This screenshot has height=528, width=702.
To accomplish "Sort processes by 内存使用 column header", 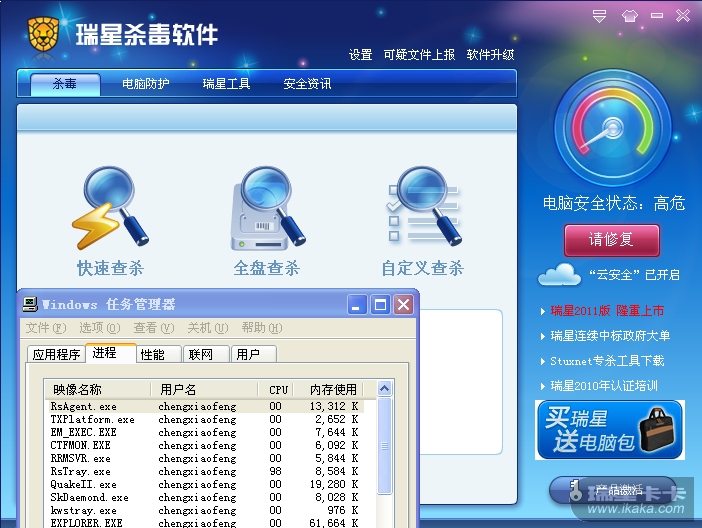I will [328, 390].
